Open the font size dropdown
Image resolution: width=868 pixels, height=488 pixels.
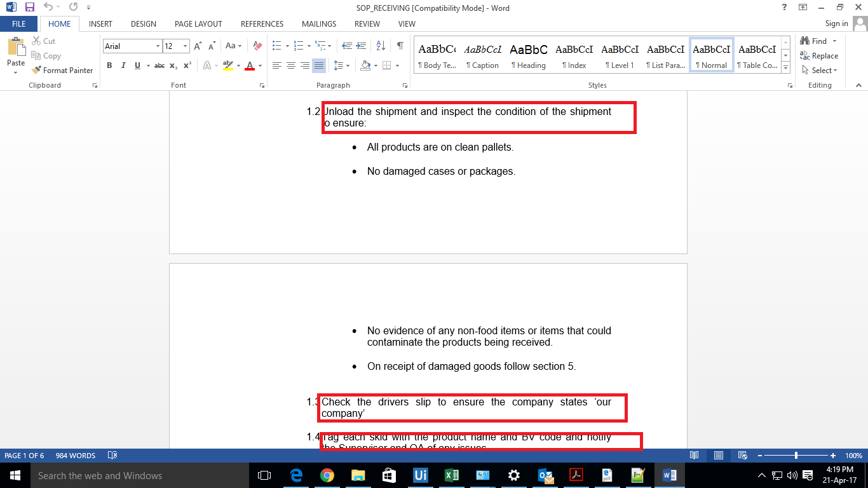(185, 46)
